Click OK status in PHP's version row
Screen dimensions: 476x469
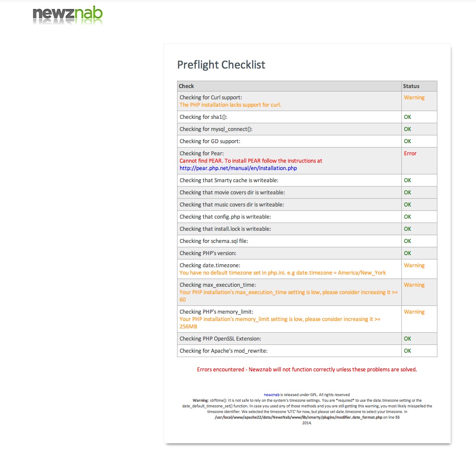click(x=407, y=253)
